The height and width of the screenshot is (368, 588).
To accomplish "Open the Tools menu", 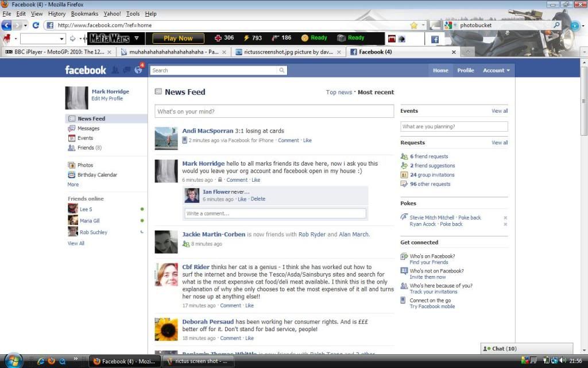I will pyautogui.click(x=133, y=14).
